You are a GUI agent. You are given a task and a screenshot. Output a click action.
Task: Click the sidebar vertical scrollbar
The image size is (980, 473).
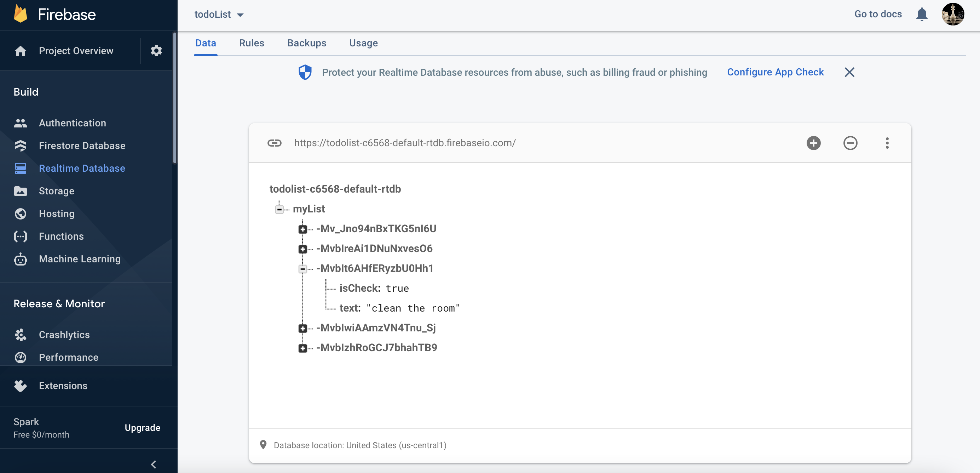click(175, 98)
